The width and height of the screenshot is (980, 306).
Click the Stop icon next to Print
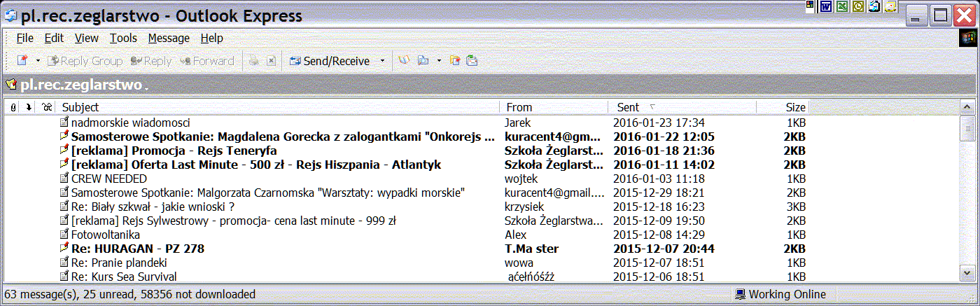[x=271, y=61]
